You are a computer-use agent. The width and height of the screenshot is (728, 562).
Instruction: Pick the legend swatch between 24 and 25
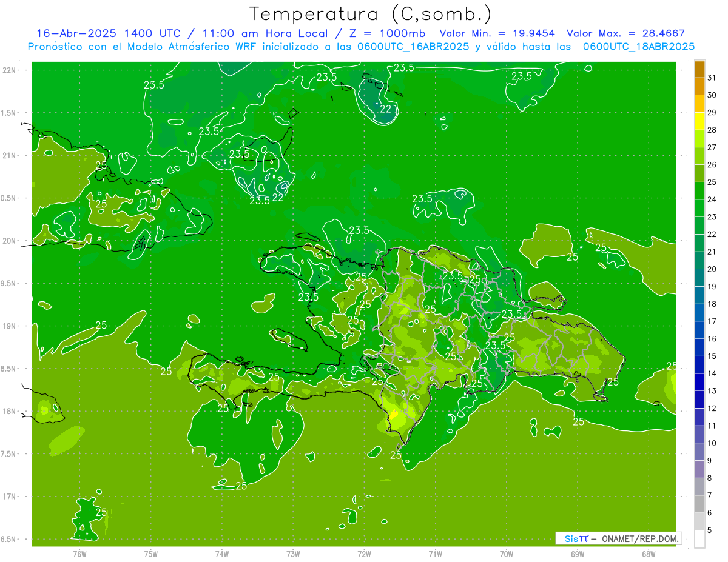pos(699,190)
